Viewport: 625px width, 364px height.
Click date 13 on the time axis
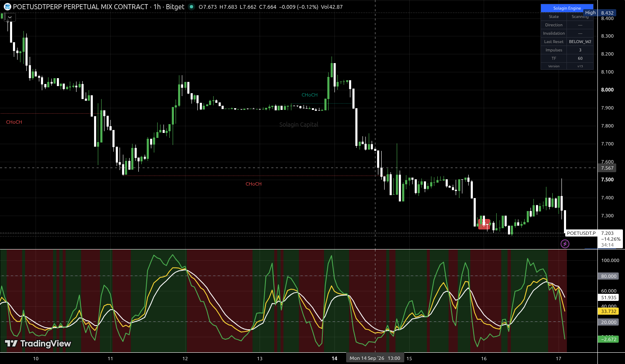pyautogui.click(x=260, y=359)
